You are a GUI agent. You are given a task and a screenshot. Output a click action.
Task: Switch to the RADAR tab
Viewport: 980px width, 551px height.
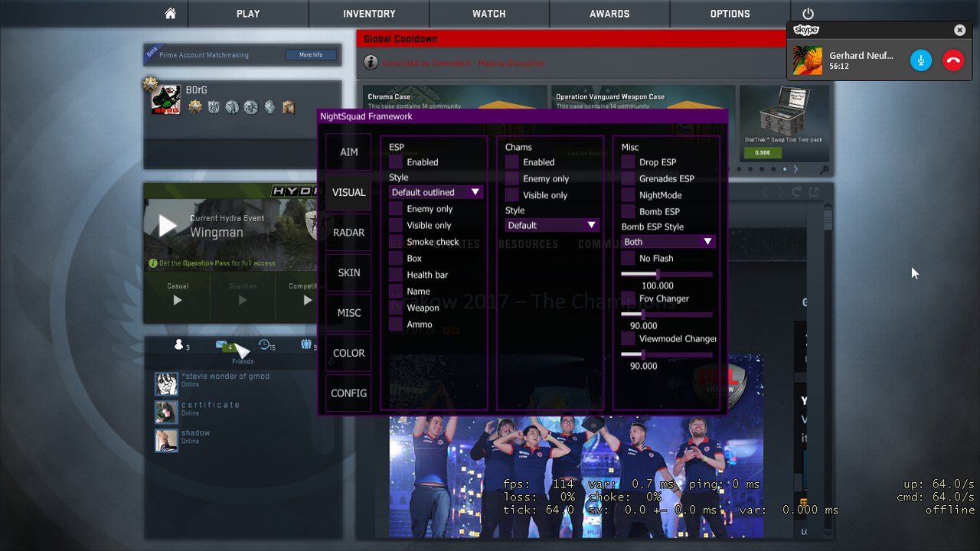pos(348,233)
